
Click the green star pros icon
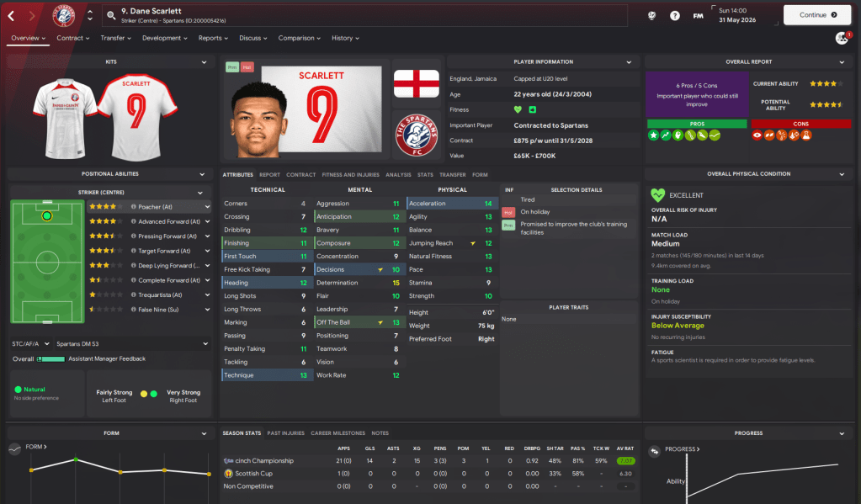click(x=653, y=135)
